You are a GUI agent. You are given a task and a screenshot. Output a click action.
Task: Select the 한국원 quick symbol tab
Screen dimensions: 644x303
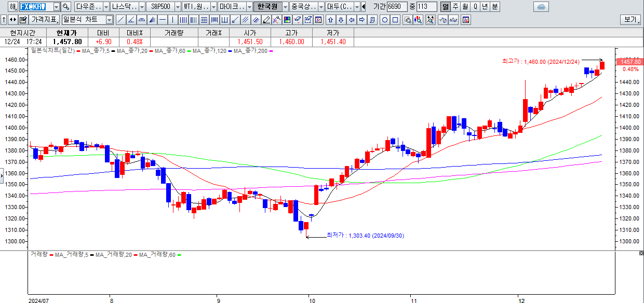267,7
